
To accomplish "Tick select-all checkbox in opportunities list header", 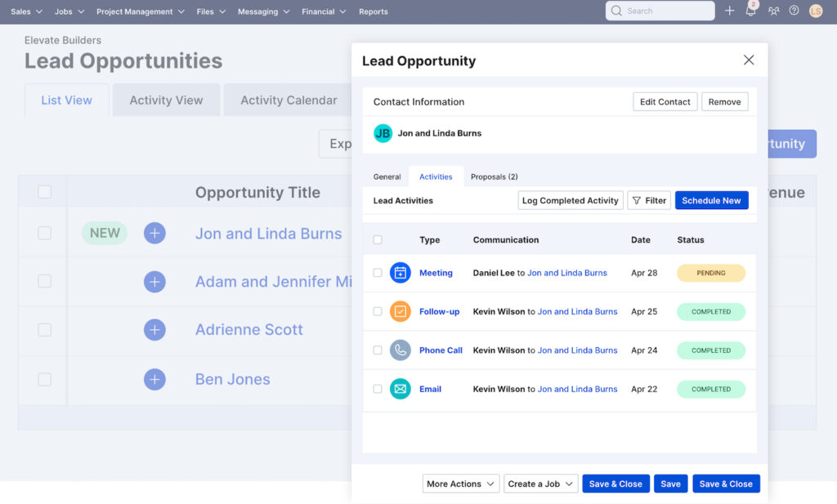I will (44, 192).
